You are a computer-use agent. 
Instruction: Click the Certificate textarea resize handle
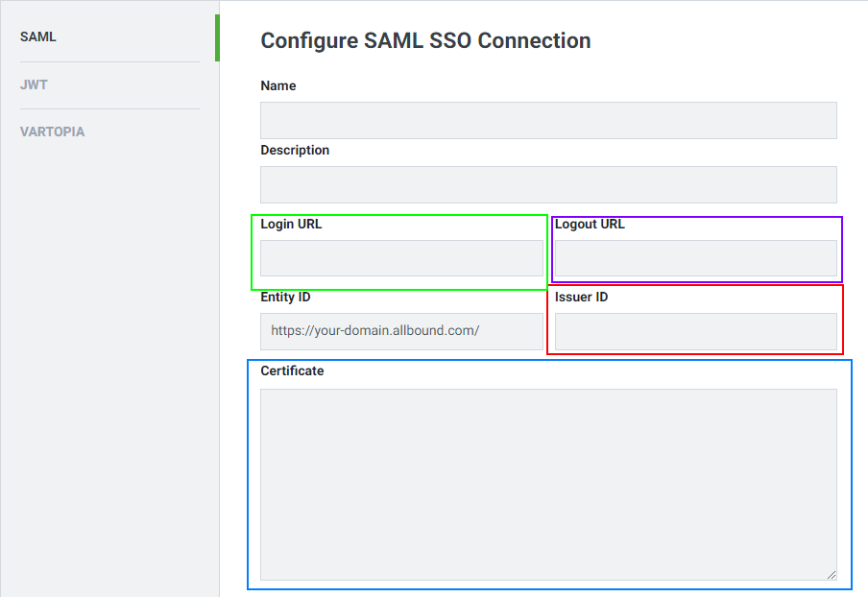[832, 575]
